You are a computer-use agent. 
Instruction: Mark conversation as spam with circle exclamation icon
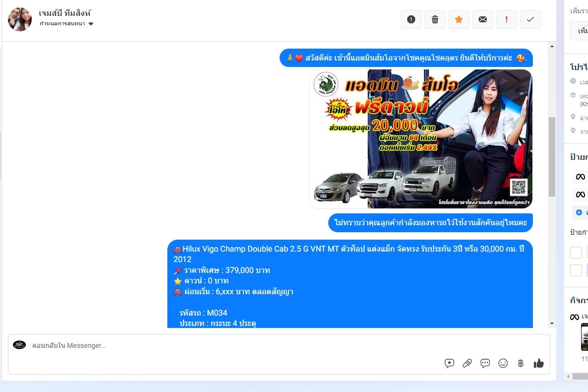pos(411,19)
